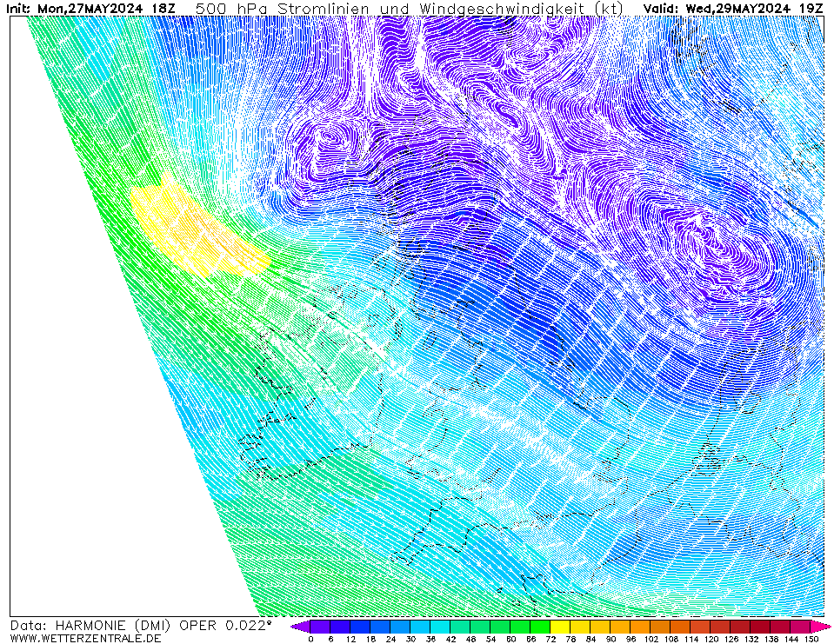Viewport: 834px width, 644px height.
Task: Click the 36–42 kt cyan legend swatch
Action: 440,627
